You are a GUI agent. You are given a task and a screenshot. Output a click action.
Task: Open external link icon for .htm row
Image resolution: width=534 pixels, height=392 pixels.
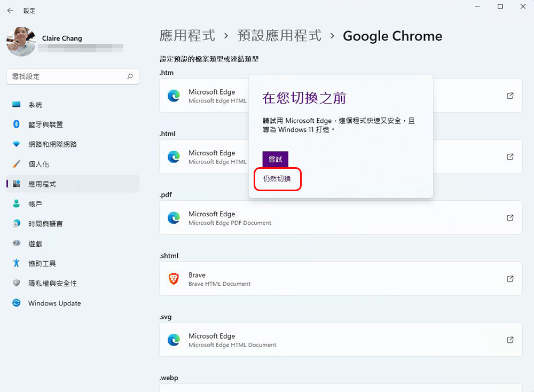[x=510, y=96]
